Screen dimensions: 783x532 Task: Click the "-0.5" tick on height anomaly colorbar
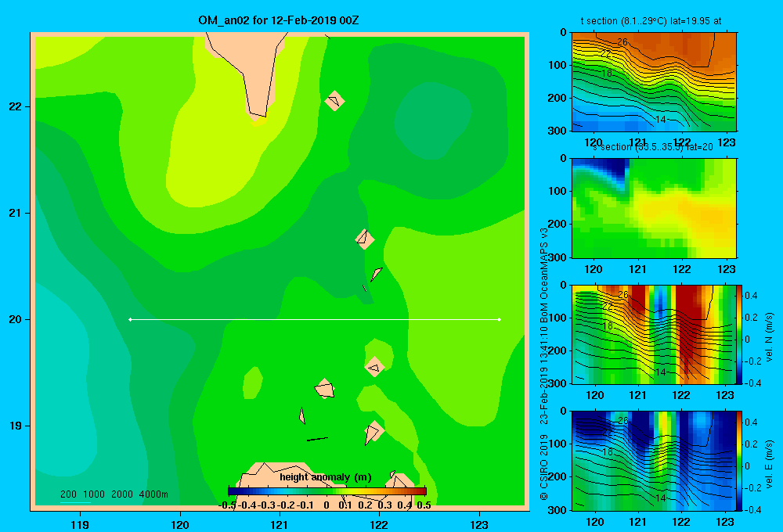228,505
